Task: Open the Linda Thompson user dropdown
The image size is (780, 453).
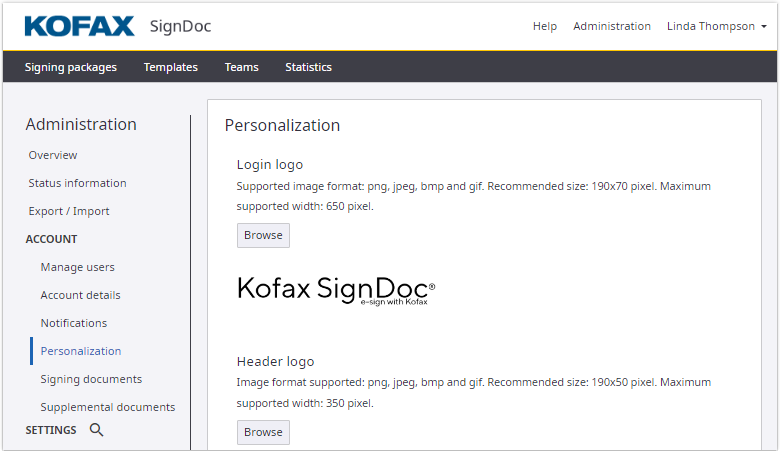Action: point(716,26)
